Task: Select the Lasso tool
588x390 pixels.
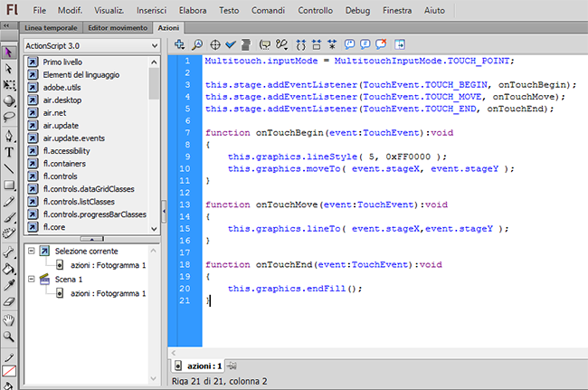Action: (x=9, y=117)
